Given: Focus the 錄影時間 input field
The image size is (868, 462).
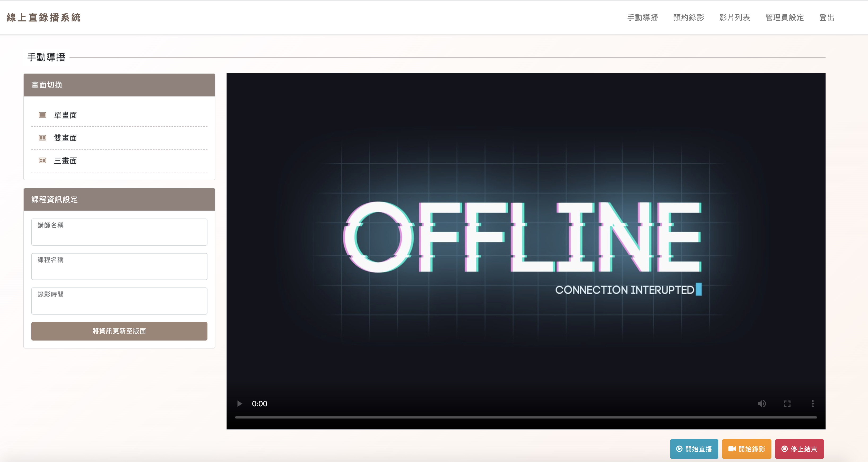Looking at the screenshot, I should point(119,301).
